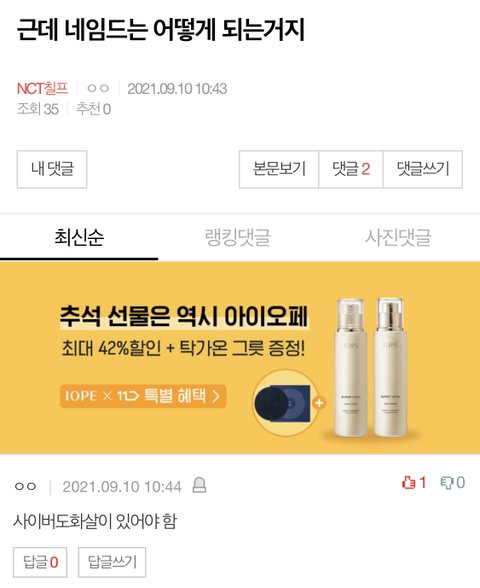Switch to the 사진댓글 tab

398,238
